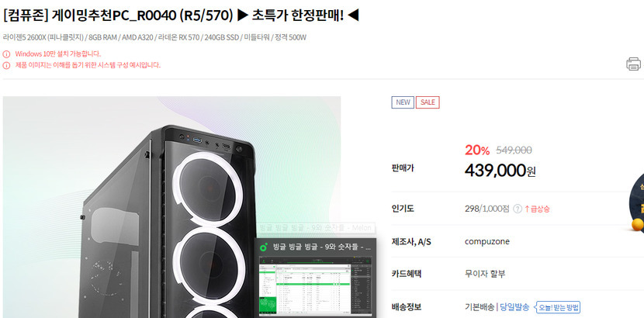Click the 기본배송 shipping text

click(480, 307)
